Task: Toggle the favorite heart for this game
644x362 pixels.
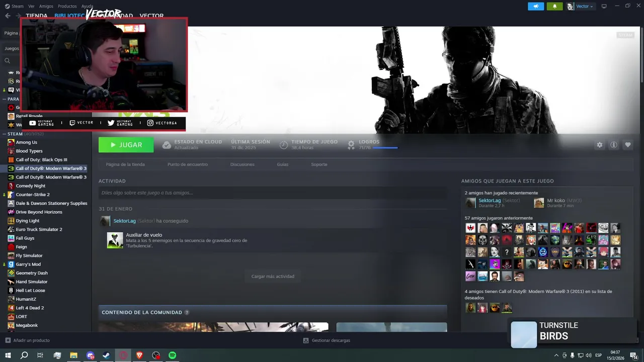Action: pos(628,145)
